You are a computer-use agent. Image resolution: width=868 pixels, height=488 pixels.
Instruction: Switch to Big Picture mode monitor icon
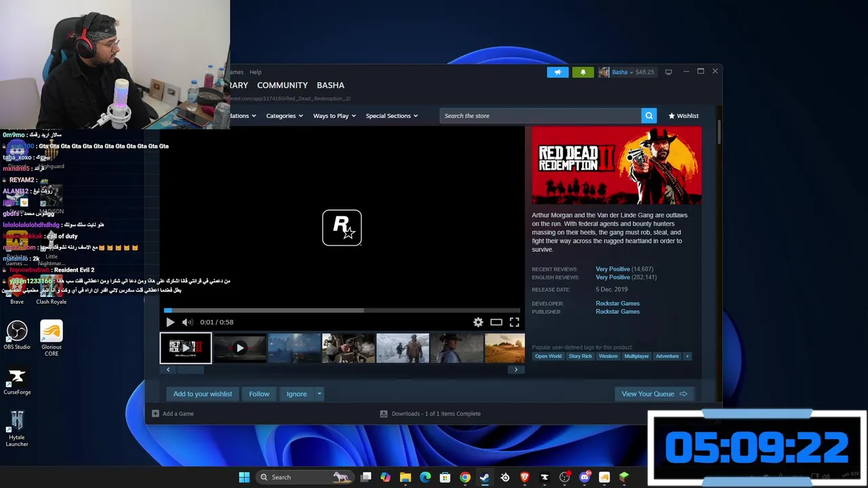(668, 72)
